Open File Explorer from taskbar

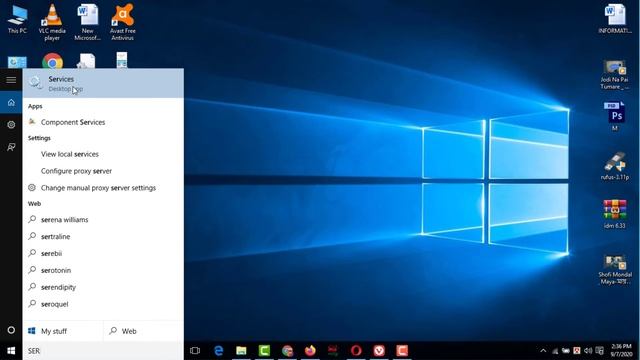(241, 351)
